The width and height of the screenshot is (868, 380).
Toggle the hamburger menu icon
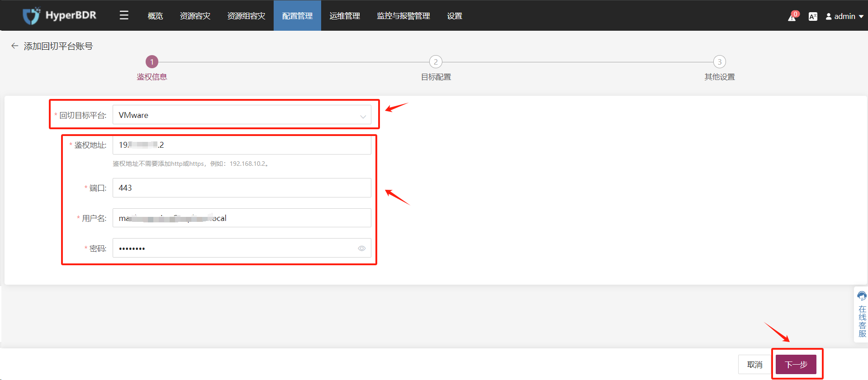[124, 15]
